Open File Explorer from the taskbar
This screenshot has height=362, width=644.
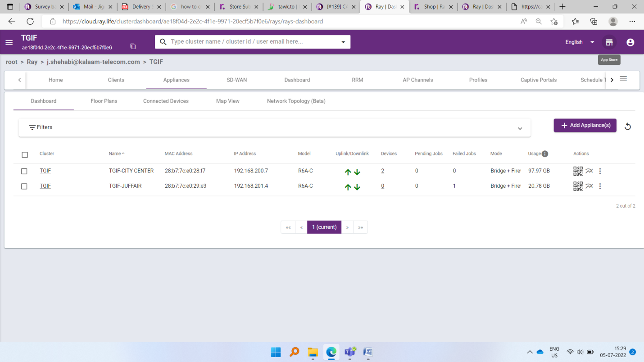tap(313, 352)
